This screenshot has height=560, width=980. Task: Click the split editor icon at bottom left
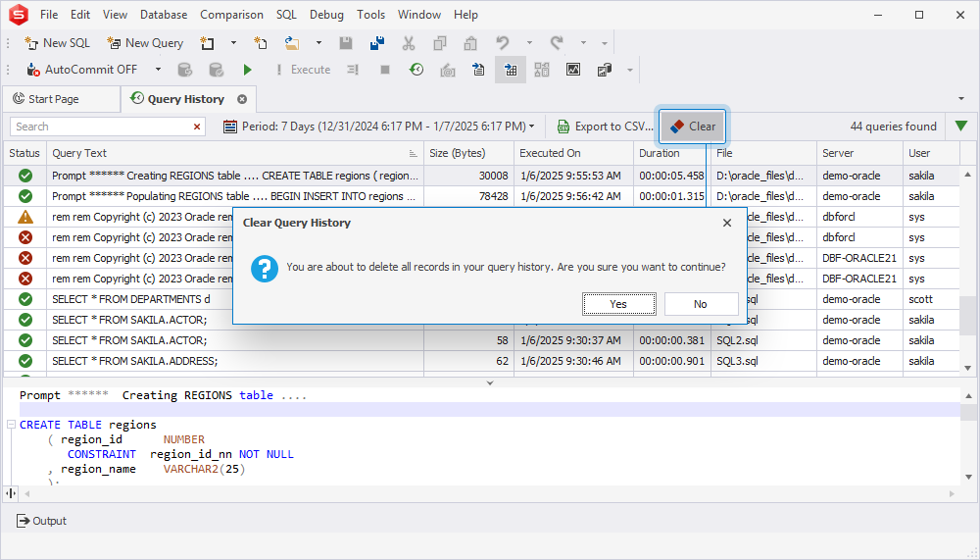[x=11, y=493]
